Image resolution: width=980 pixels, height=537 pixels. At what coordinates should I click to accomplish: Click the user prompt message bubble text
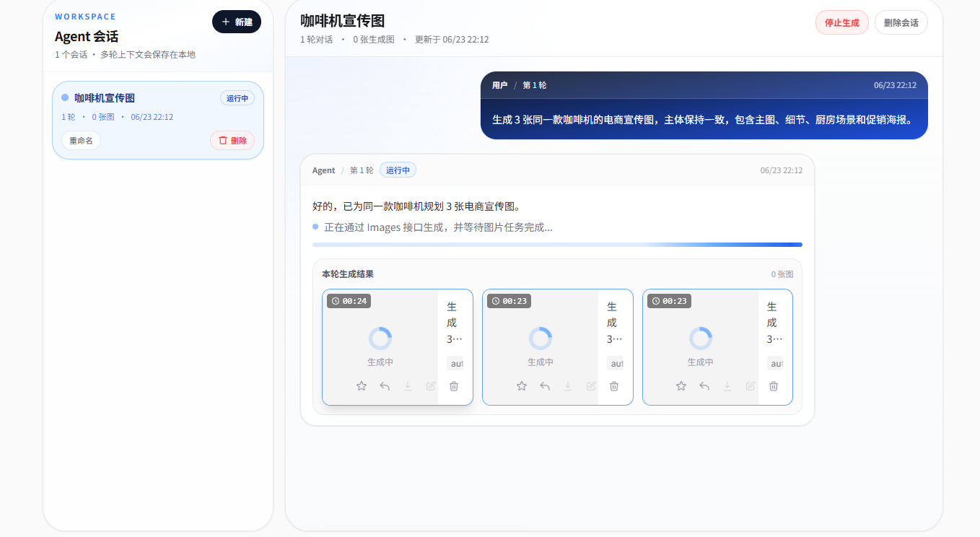pyautogui.click(x=704, y=119)
